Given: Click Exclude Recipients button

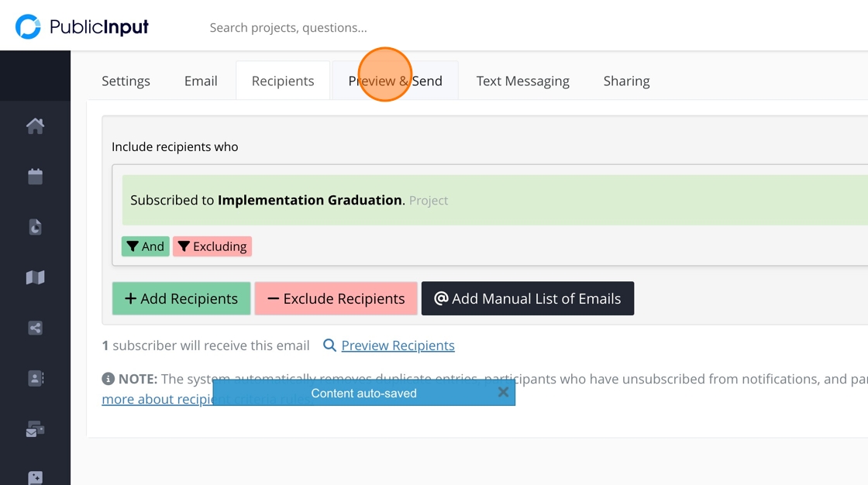Looking at the screenshot, I should (x=336, y=298).
